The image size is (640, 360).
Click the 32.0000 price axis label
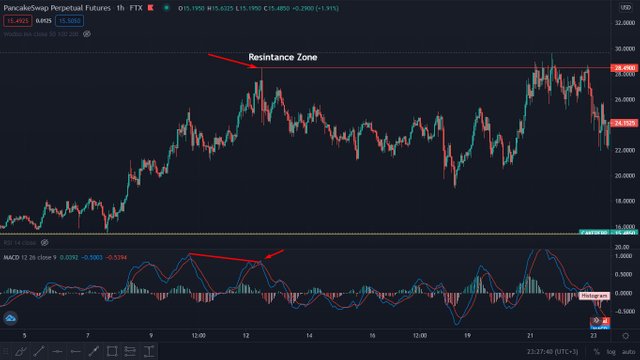624,23
